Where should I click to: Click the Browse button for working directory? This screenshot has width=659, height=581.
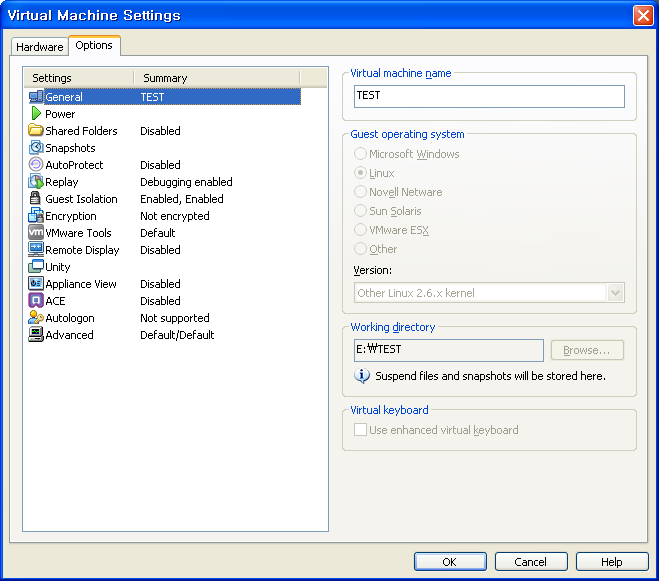pyautogui.click(x=587, y=350)
